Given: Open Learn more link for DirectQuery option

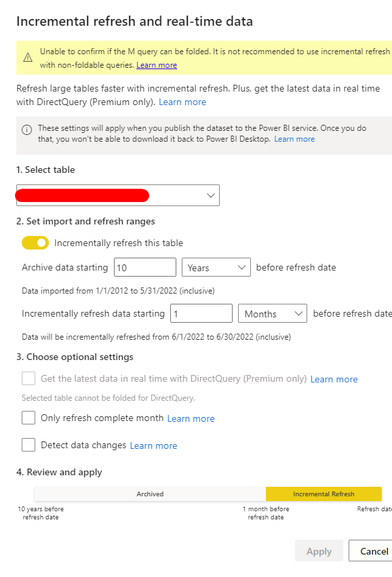Looking at the screenshot, I should pyautogui.click(x=334, y=379).
